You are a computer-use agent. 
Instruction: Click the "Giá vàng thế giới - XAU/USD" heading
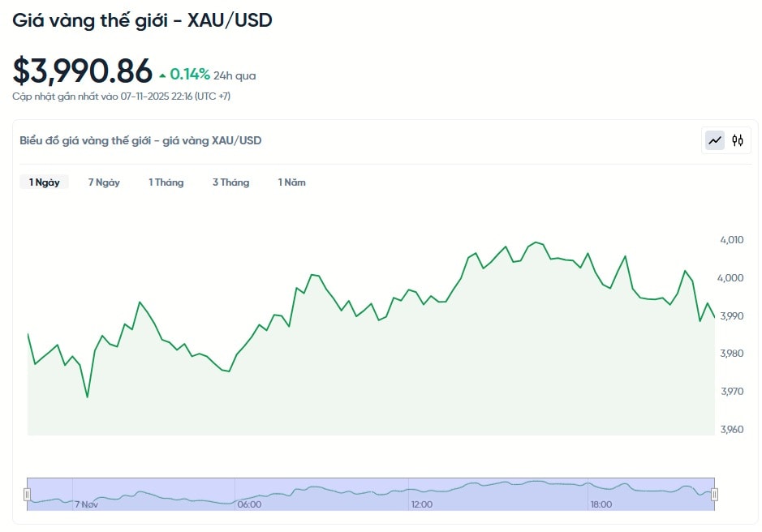click(x=142, y=20)
